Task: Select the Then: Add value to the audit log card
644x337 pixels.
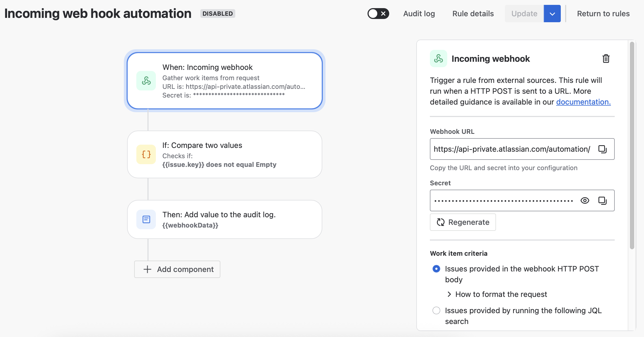Action: click(x=225, y=219)
